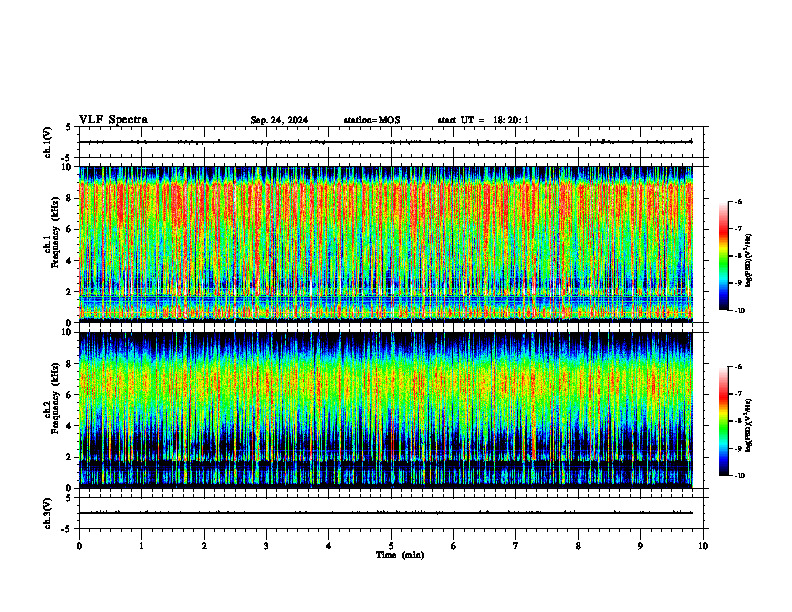Click the '-7' label on ch.1 colorbar
The image size is (792, 612).
[738, 229]
